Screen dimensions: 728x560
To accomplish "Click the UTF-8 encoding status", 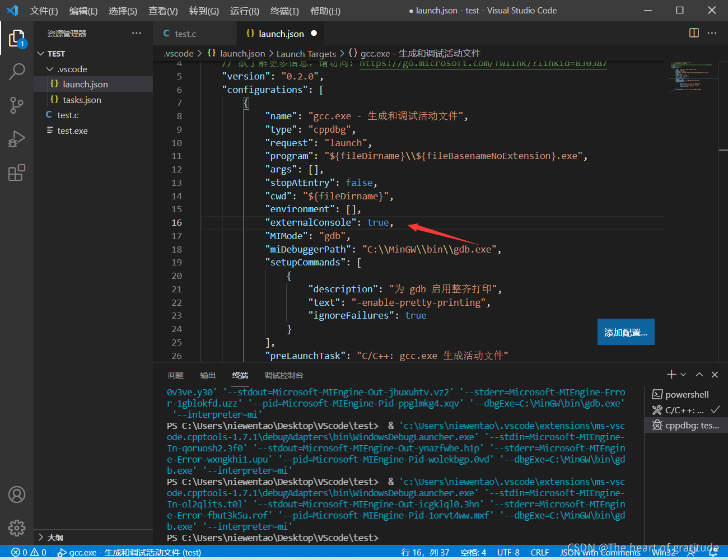I will point(508,552).
